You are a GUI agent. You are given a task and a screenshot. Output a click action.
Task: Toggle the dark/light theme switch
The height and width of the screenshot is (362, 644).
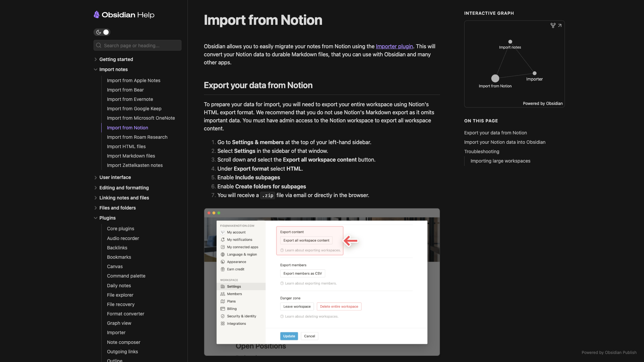point(102,32)
